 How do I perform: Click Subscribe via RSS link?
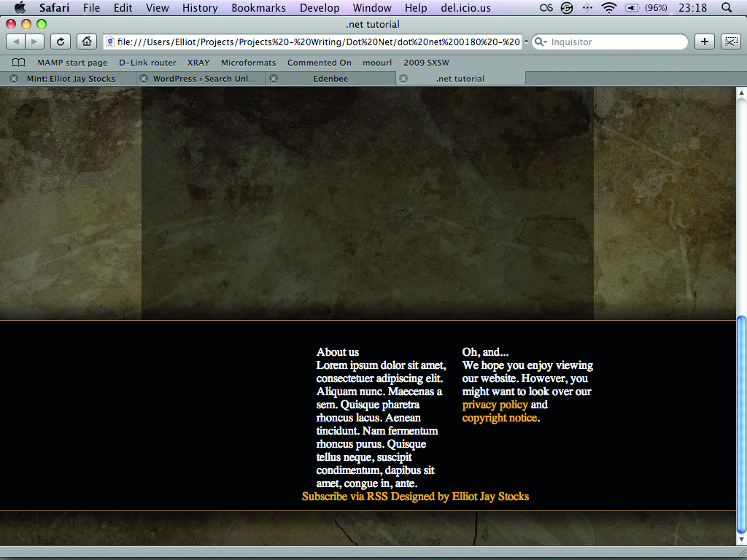pyautogui.click(x=345, y=497)
